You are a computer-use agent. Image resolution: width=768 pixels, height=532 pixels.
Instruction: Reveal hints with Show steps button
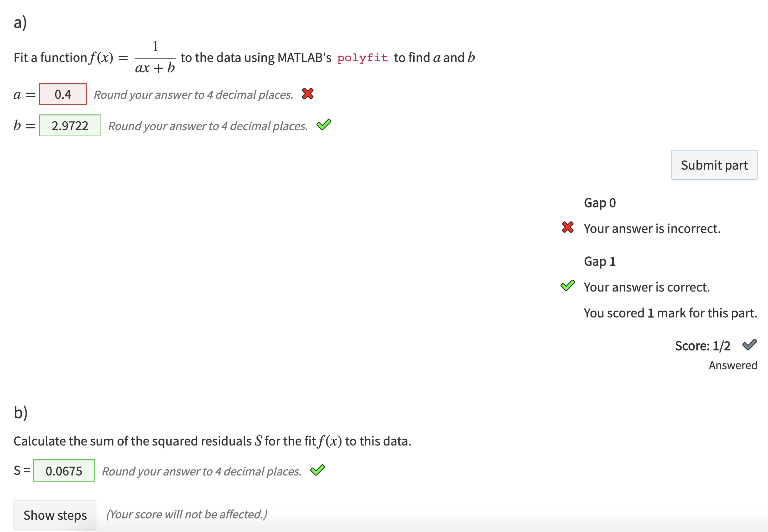pyautogui.click(x=55, y=515)
